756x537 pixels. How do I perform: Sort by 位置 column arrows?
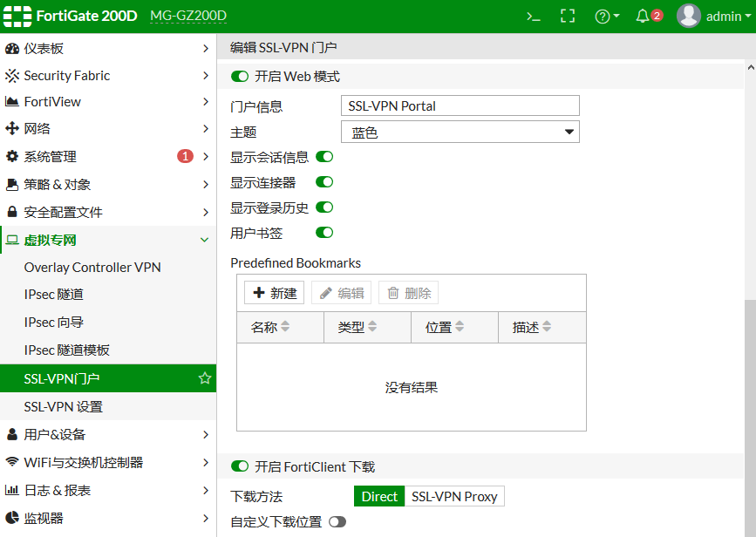[x=460, y=327]
